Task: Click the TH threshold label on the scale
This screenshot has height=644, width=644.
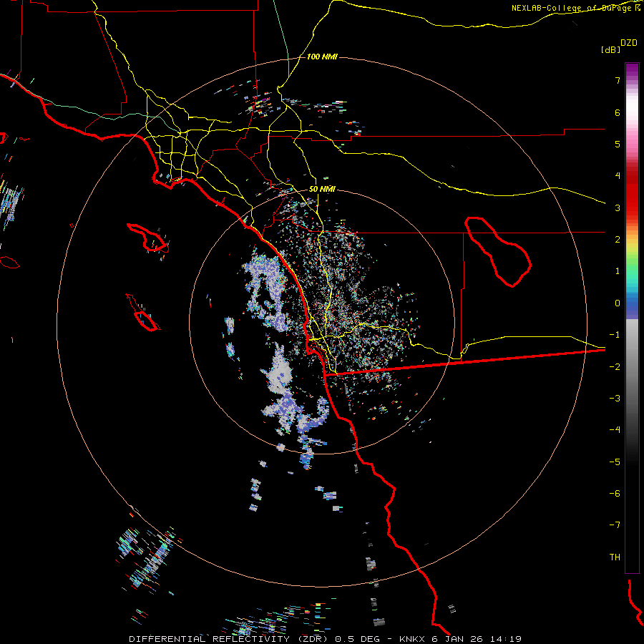Action: click(615, 557)
